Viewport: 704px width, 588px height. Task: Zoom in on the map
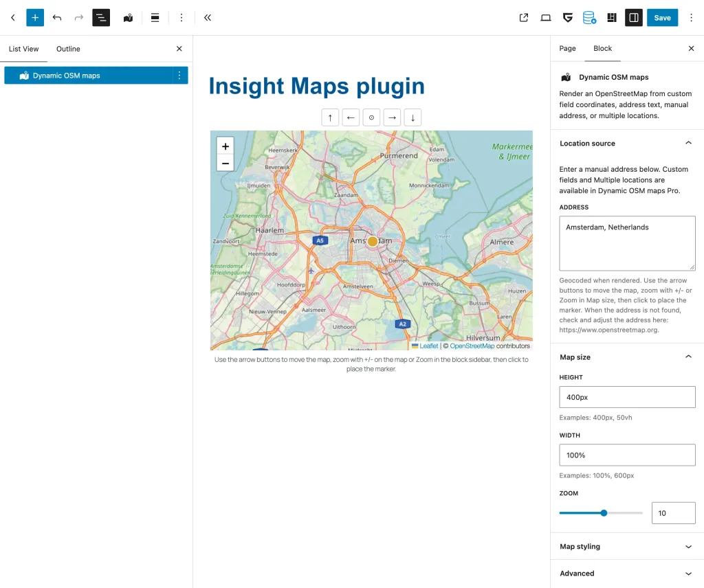pos(225,146)
